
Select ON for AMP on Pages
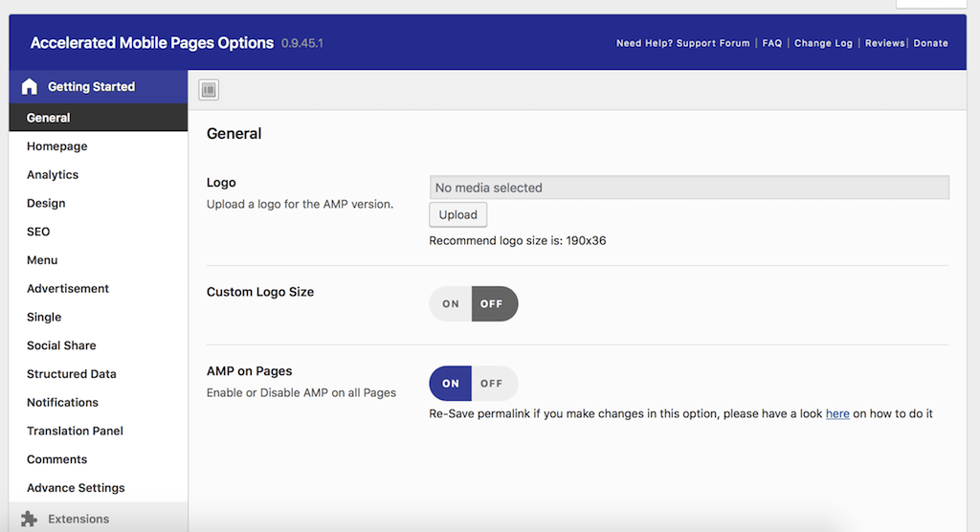[x=451, y=384]
